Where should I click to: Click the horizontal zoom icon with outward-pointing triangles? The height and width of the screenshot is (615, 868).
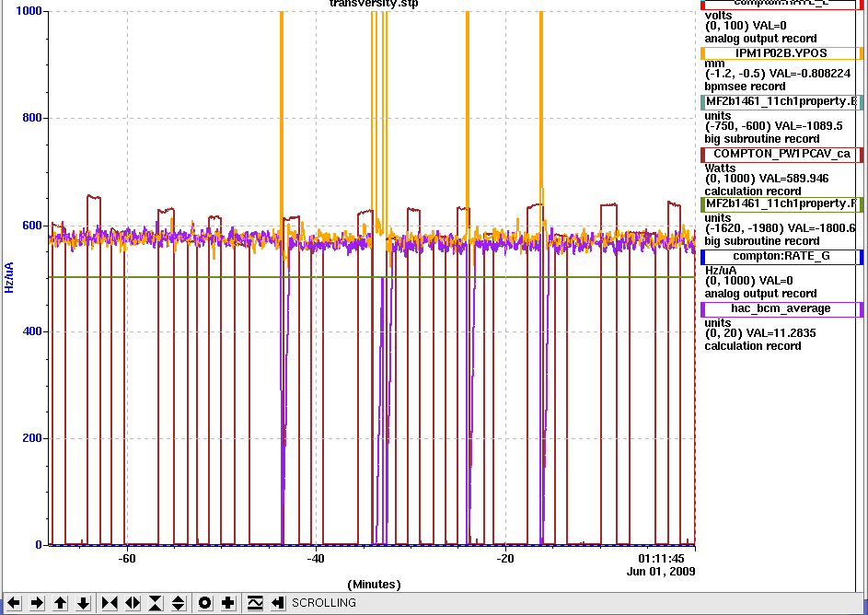[x=133, y=603]
